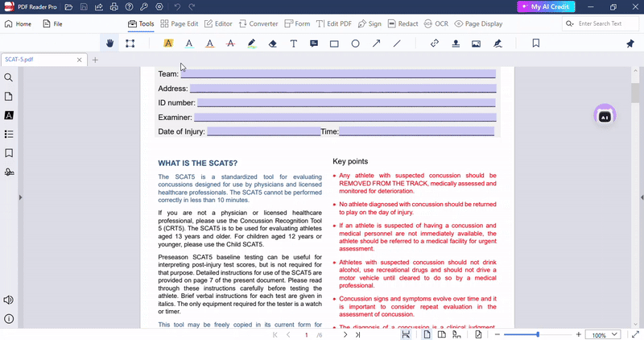644x340 pixels.
Task: Insert a link annotation
Action: point(435,44)
